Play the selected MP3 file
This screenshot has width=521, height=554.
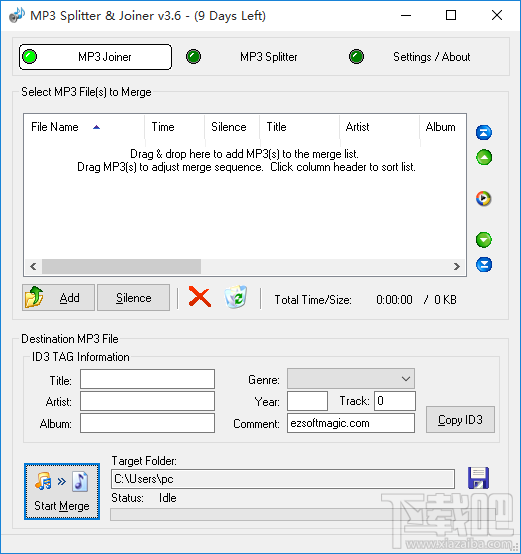[x=484, y=199]
